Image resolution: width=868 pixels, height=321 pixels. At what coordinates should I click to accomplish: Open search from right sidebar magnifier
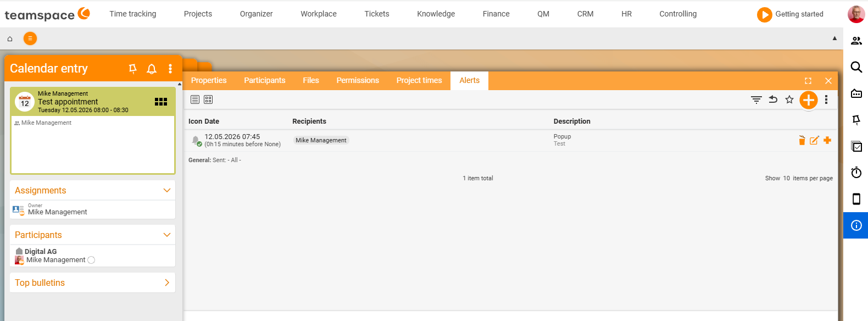(856, 67)
